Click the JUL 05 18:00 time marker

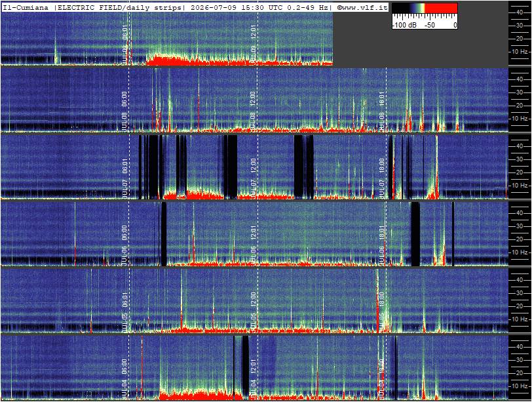click(382, 312)
